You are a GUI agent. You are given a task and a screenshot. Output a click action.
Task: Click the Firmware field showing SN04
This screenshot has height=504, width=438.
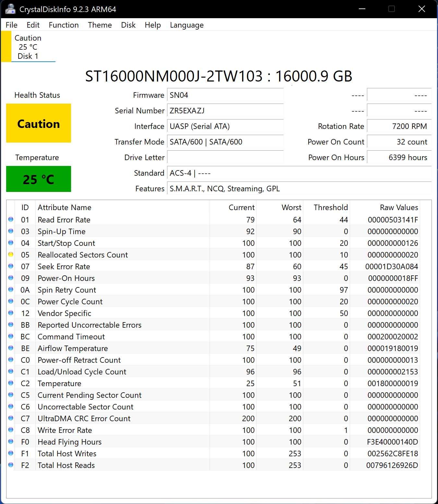pos(225,95)
